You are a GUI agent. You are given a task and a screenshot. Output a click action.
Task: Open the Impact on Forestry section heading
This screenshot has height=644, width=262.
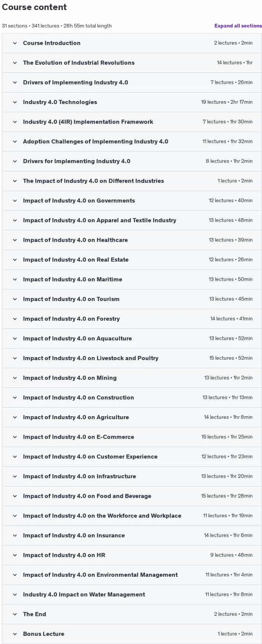[x=71, y=319]
